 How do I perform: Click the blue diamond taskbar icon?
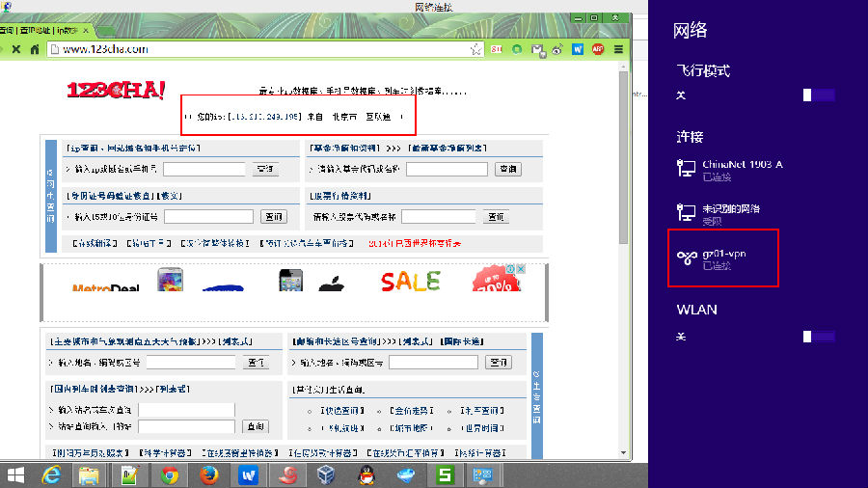pyautogui.click(x=405, y=475)
